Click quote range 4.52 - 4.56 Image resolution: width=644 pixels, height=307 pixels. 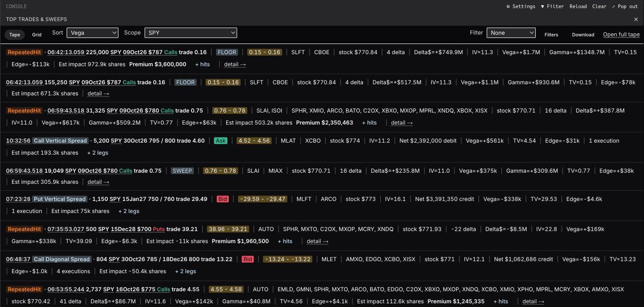(254, 141)
